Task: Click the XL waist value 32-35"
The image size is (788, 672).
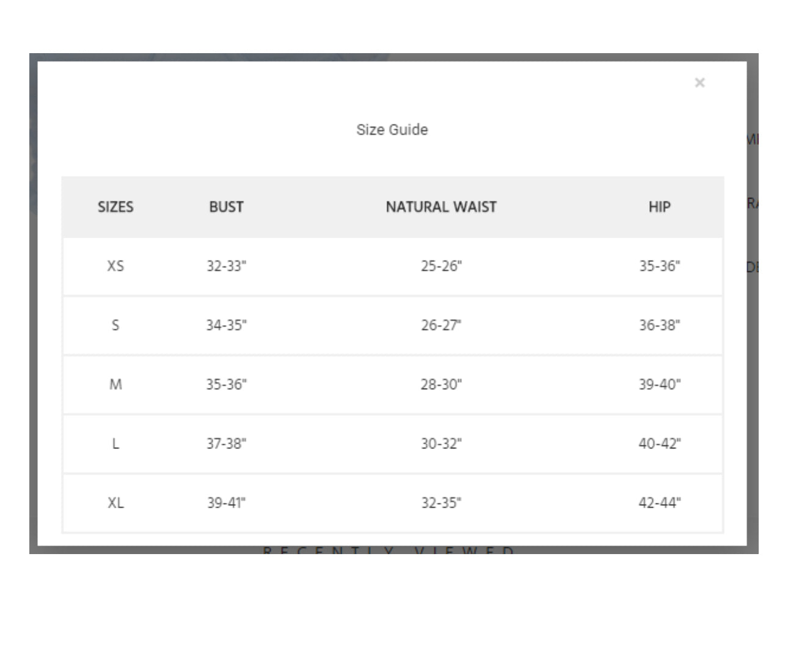Action: pos(441,503)
